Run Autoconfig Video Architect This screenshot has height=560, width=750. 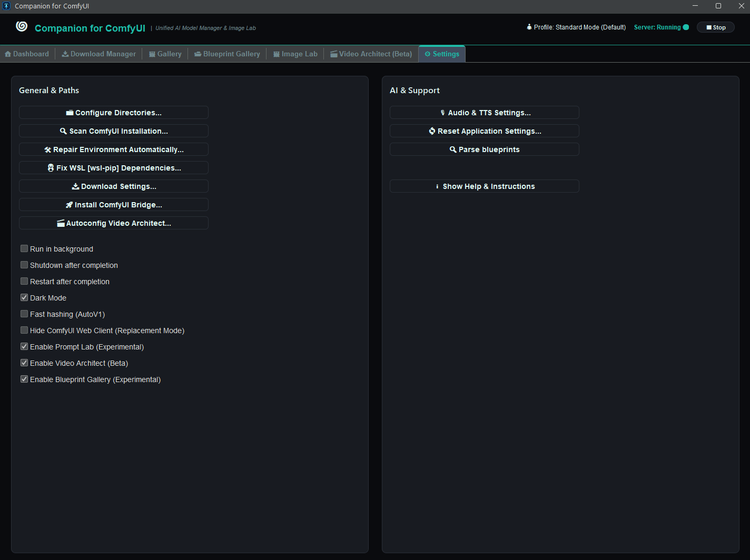click(x=114, y=223)
